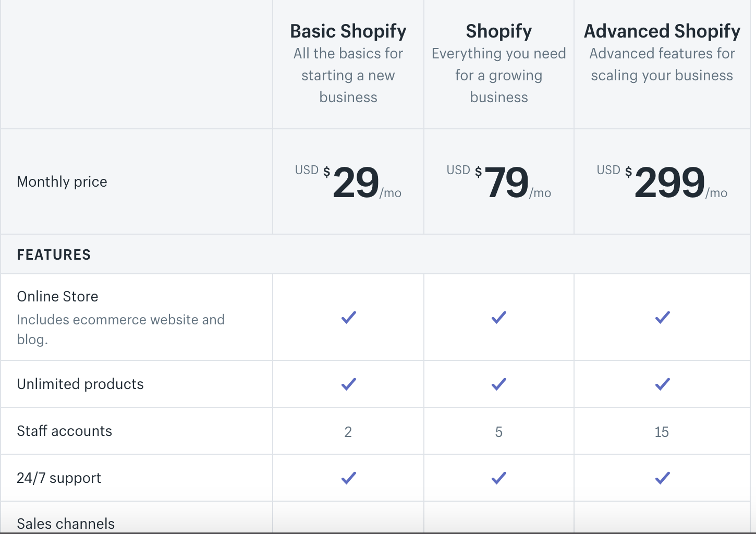Click the Unlimited products checkmark in the Shopify column
756x534 pixels.
click(498, 384)
